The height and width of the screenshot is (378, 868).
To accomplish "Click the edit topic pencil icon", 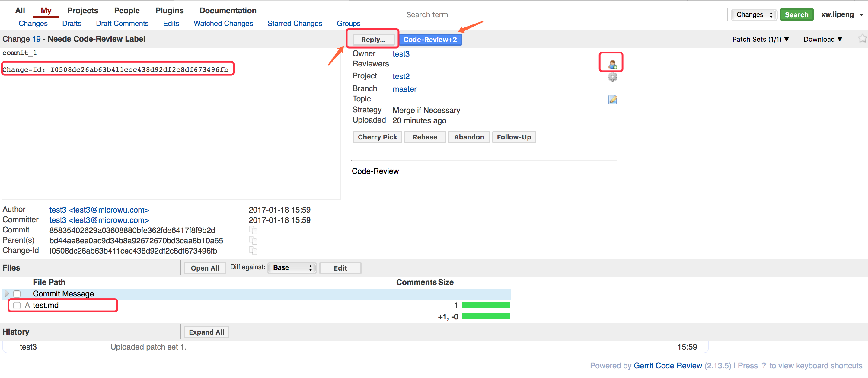I will pos(612,100).
